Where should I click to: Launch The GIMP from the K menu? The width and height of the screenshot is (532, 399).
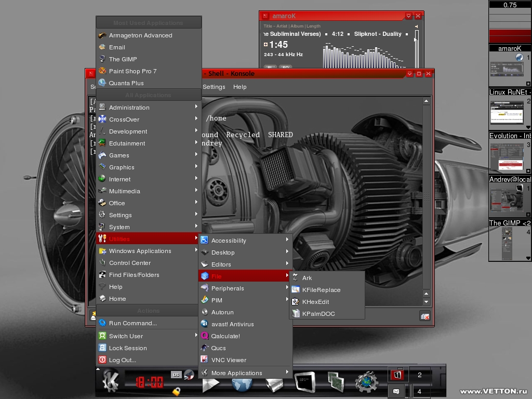[x=123, y=59]
